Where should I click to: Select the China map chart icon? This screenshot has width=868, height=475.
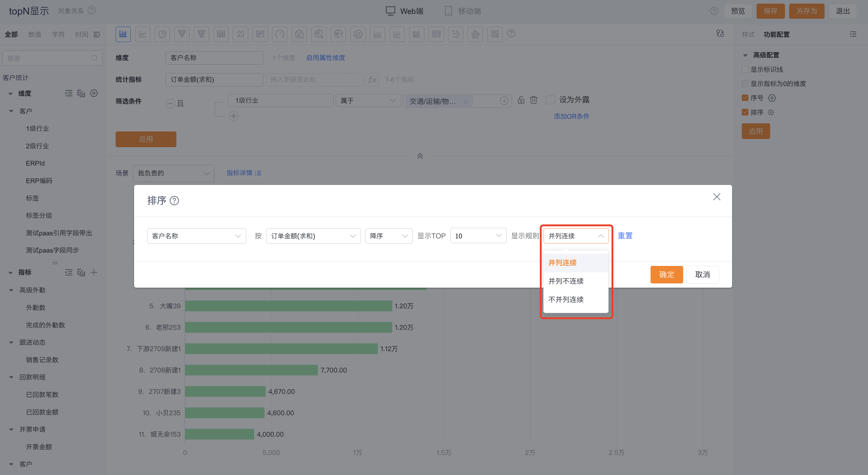[299, 34]
